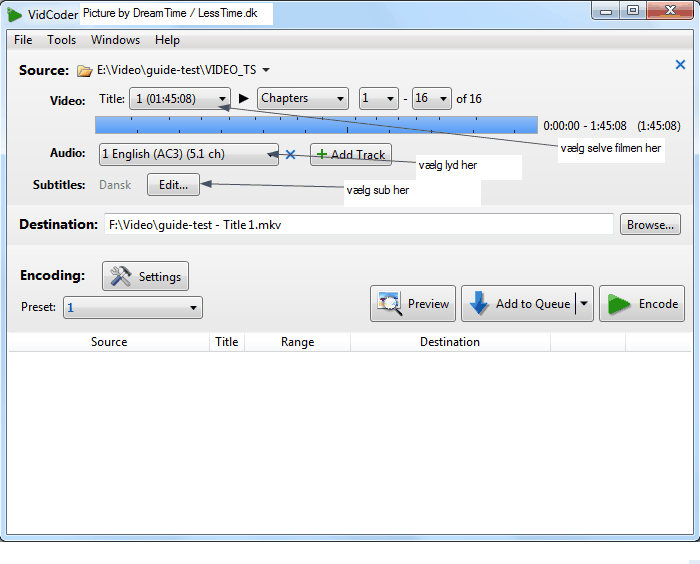Click Add to Queue button
The image size is (700, 564).
pyautogui.click(x=518, y=304)
